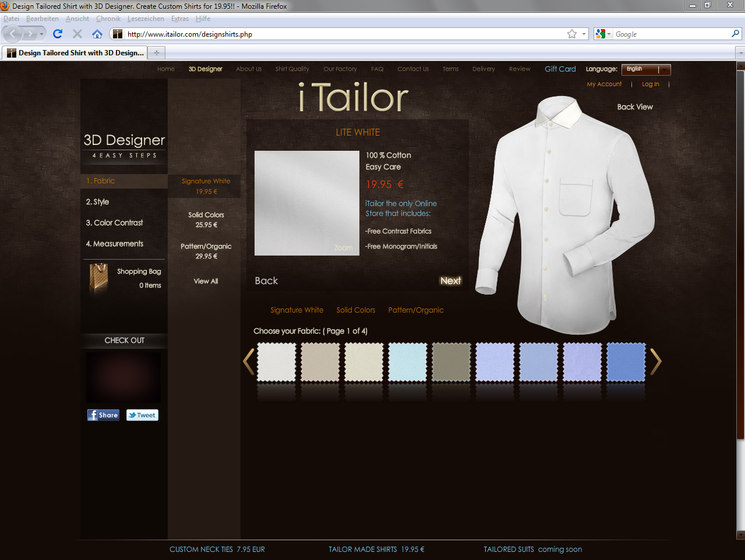Click the stop loading X icon
The height and width of the screenshot is (560, 745).
click(77, 34)
